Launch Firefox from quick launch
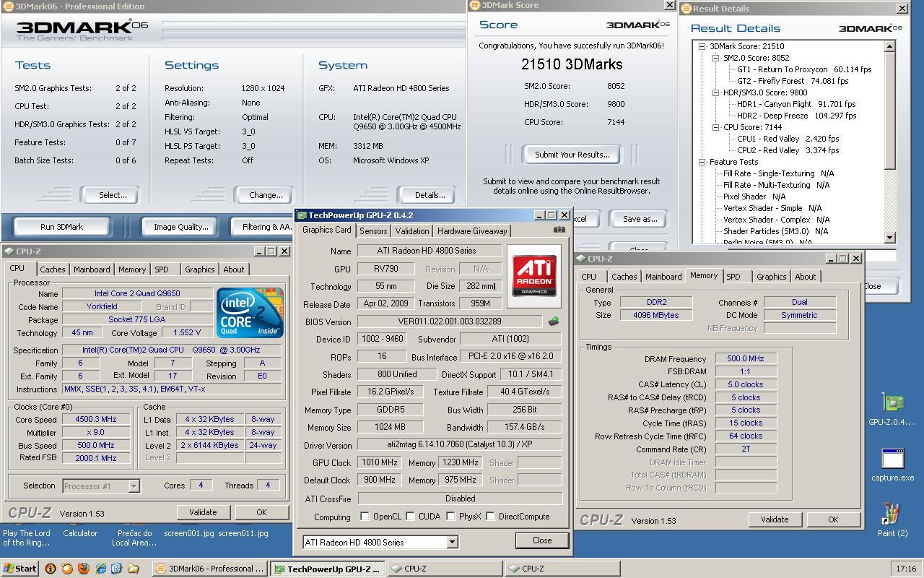Image resolution: width=924 pixels, height=578 pixels. (x=83, y=569)
